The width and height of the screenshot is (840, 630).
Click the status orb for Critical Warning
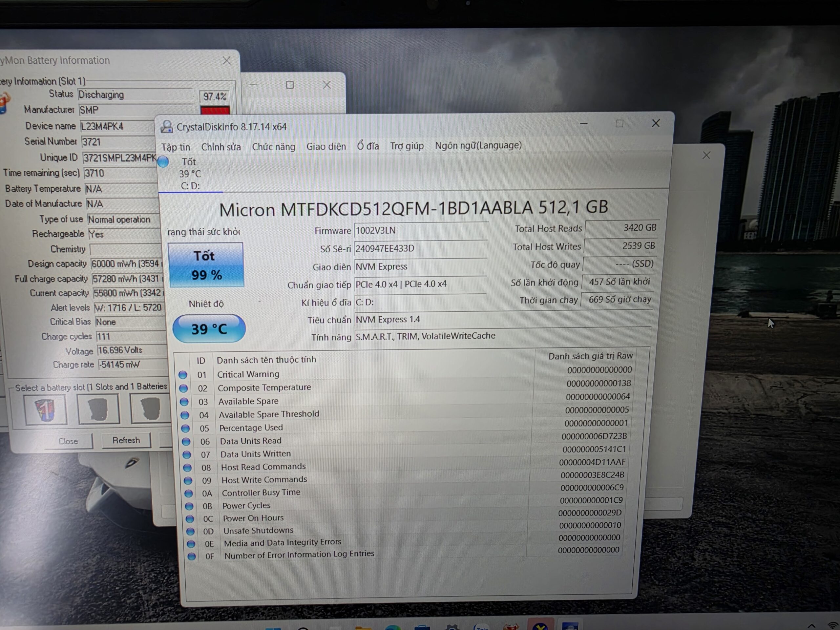click(x=183, y=375)
